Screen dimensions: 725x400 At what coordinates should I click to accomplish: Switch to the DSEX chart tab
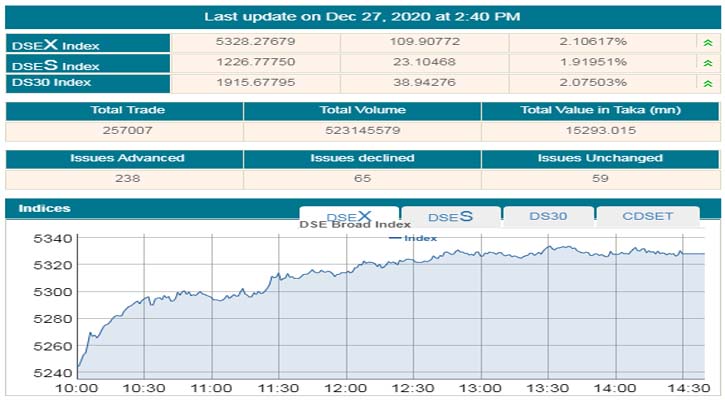click(x=349, y=216)
